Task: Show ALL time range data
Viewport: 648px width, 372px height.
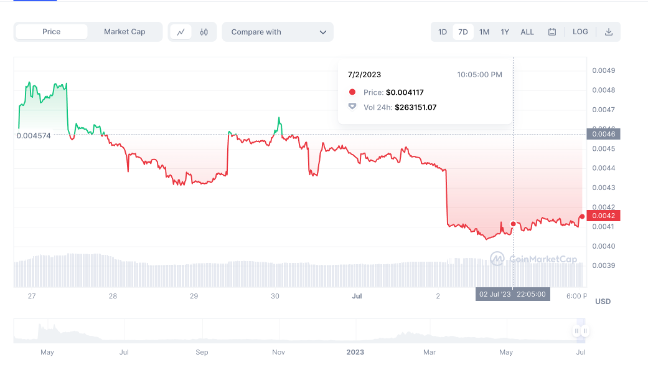Action: point(527,32)
